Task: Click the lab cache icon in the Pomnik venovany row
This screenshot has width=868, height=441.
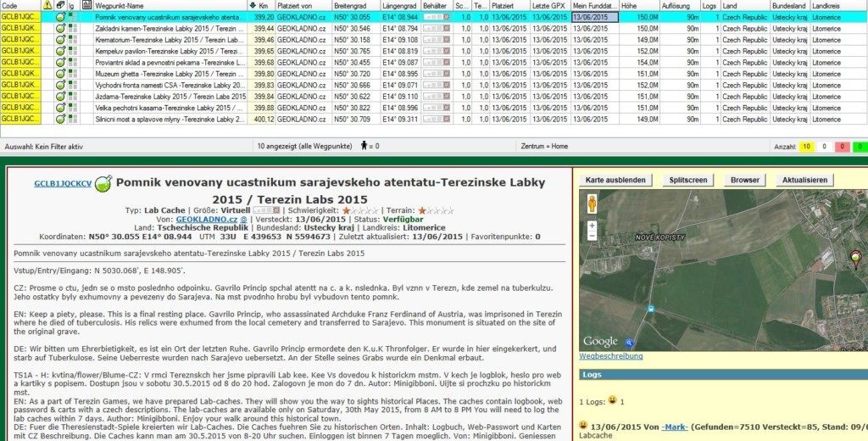Action: tap(60, 17)
